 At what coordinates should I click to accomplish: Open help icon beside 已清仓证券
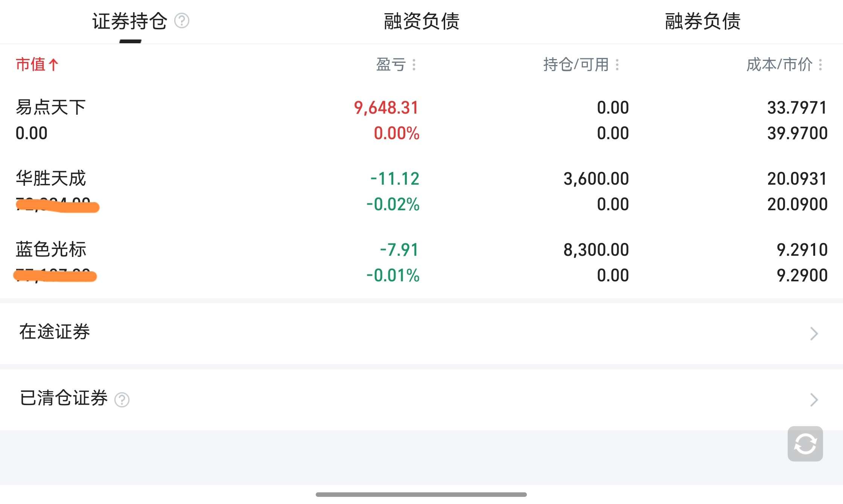tap(122, 399)
